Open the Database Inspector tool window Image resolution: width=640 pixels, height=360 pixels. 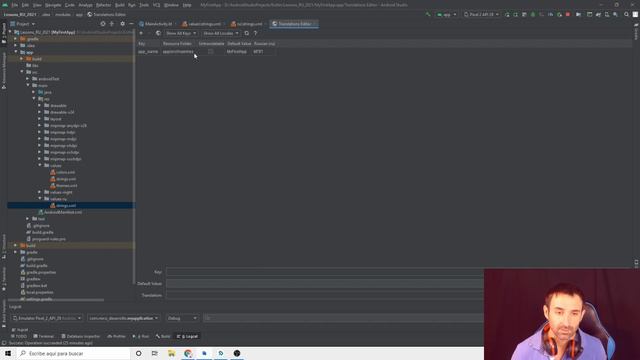coord(80,336)
